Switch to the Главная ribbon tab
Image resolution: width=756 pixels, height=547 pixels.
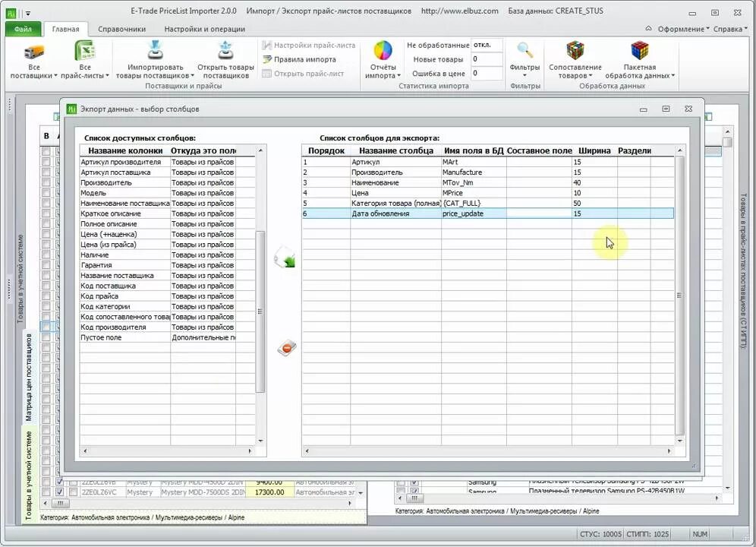pos(65,29)
